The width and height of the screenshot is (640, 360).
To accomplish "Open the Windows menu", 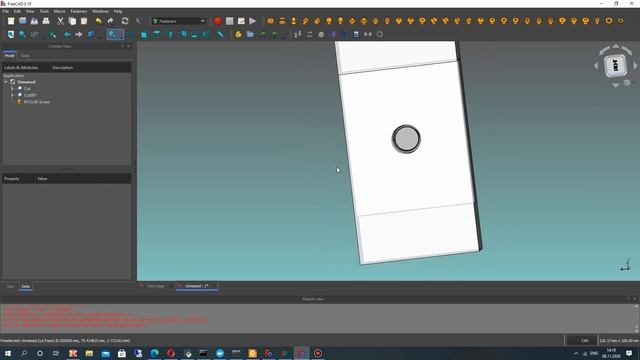I will 100,11.
